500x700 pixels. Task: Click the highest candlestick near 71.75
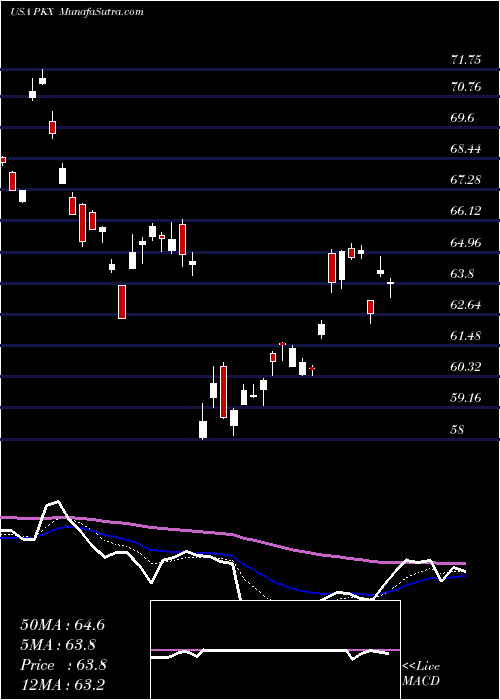pos(42,77)
